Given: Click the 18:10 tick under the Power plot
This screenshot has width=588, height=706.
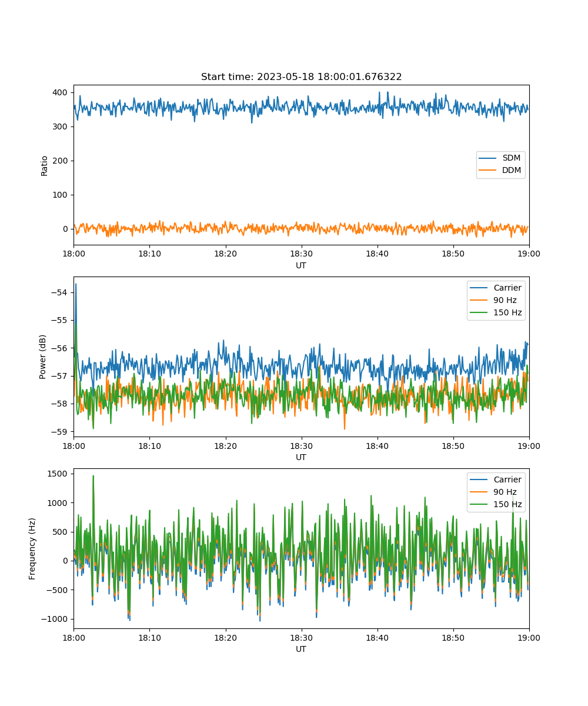Looking at the screenshot, I should tap(149, 446).
